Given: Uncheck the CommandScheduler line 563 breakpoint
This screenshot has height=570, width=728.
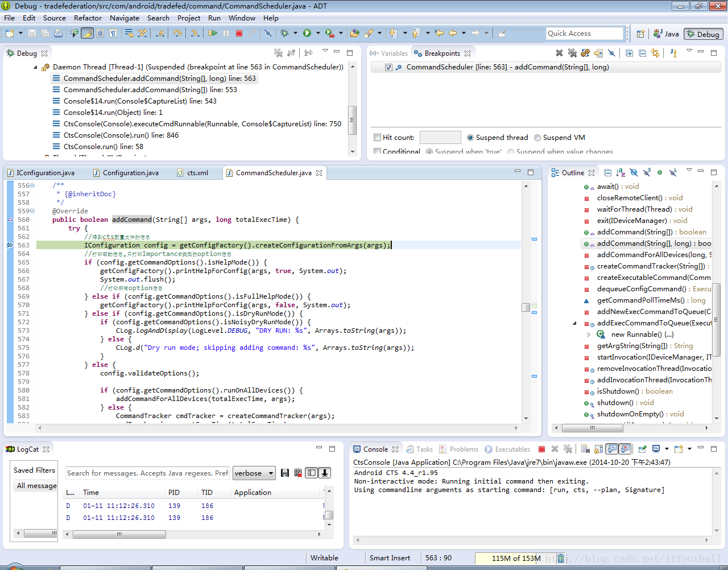Looking at the screenshot, I should 388,67.
